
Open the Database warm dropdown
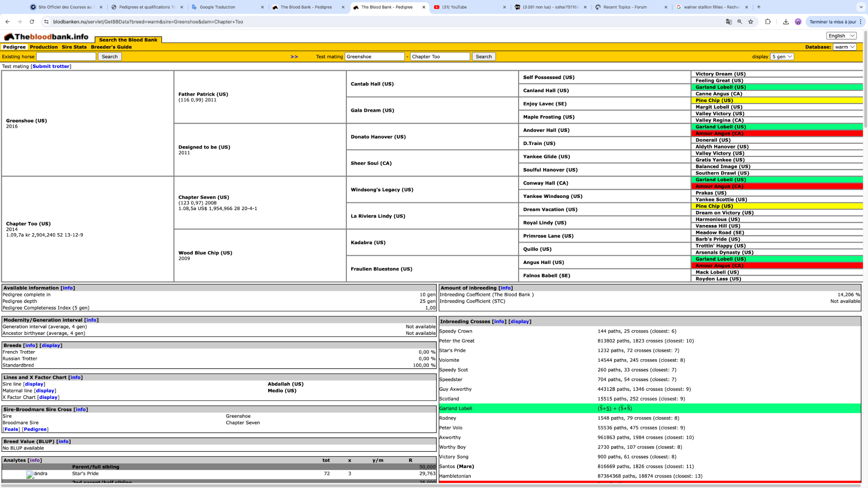coord(844,47)
